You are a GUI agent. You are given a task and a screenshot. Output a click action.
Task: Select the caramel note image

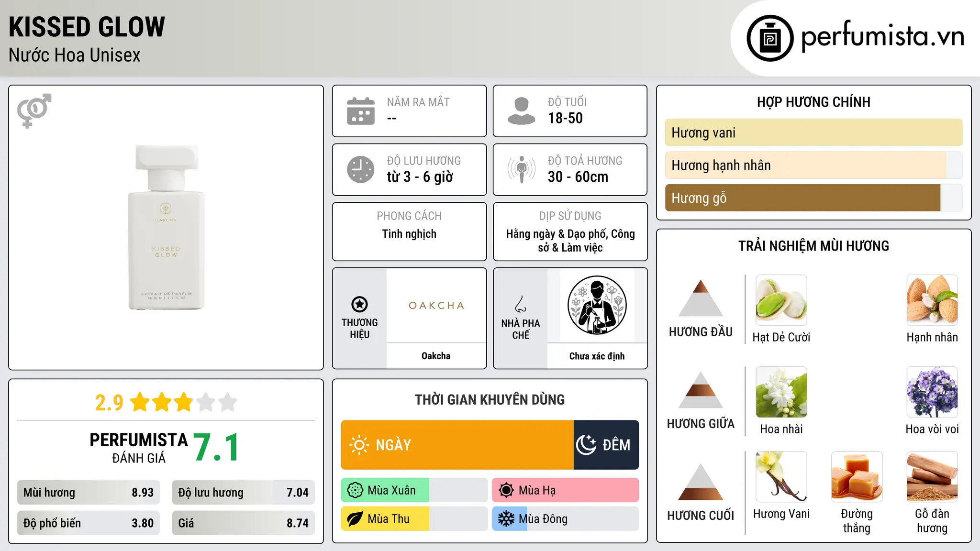click(x=857, y=477)
